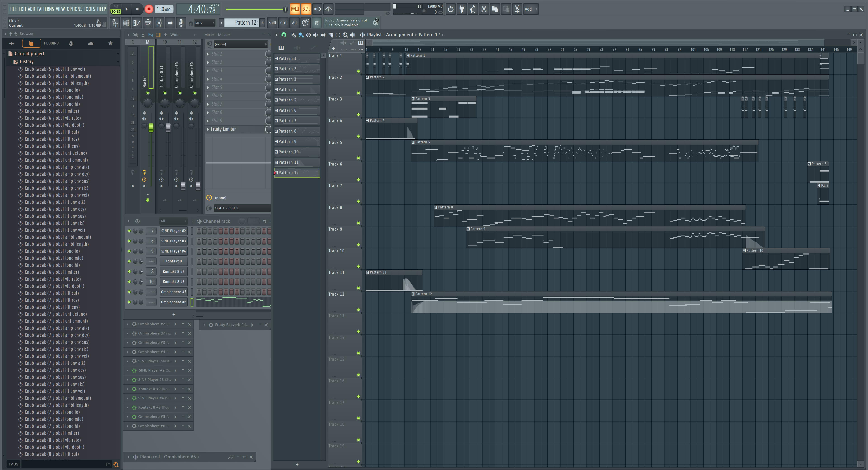Mute Track 5 with its green light

pyautogui.click(x=358, y=158)
